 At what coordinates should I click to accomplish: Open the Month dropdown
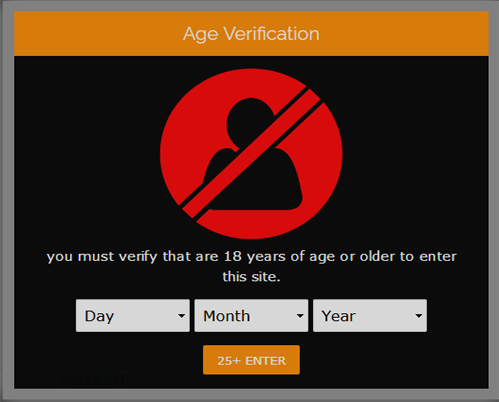point(251,315)
